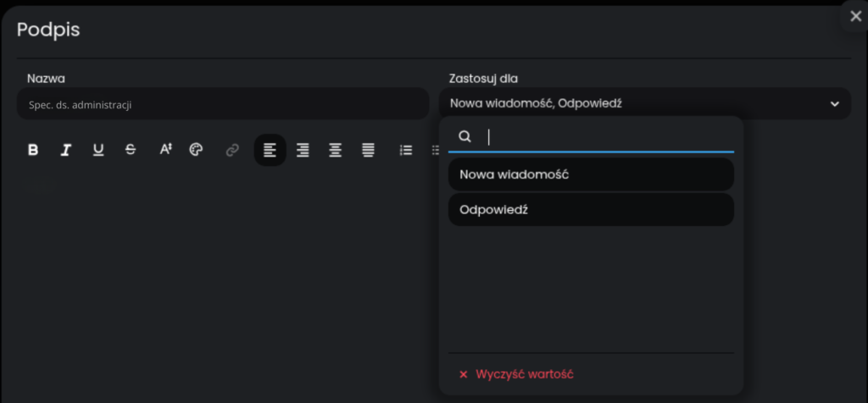The height and width of the screenshot is (403, 868).
Task: Insert a numbered list
Action: pyautogui.click(x=406, y=151)
